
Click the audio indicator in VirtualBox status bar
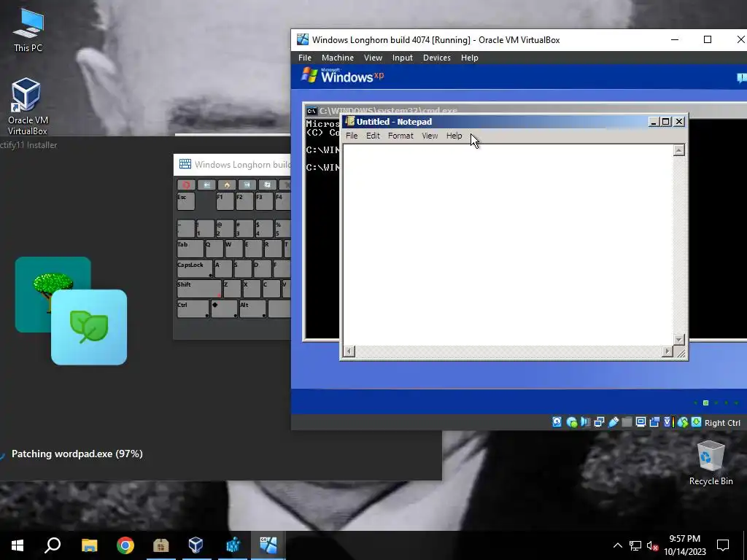[x=586, y=422]
